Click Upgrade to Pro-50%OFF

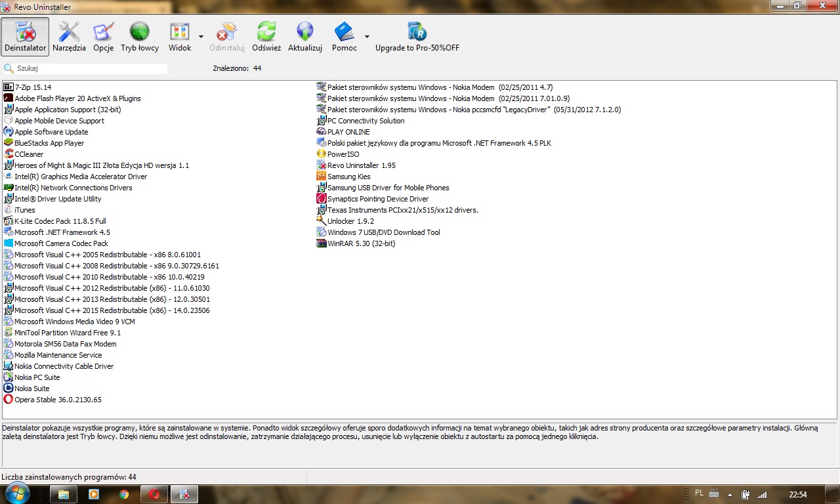pos(417,37)
